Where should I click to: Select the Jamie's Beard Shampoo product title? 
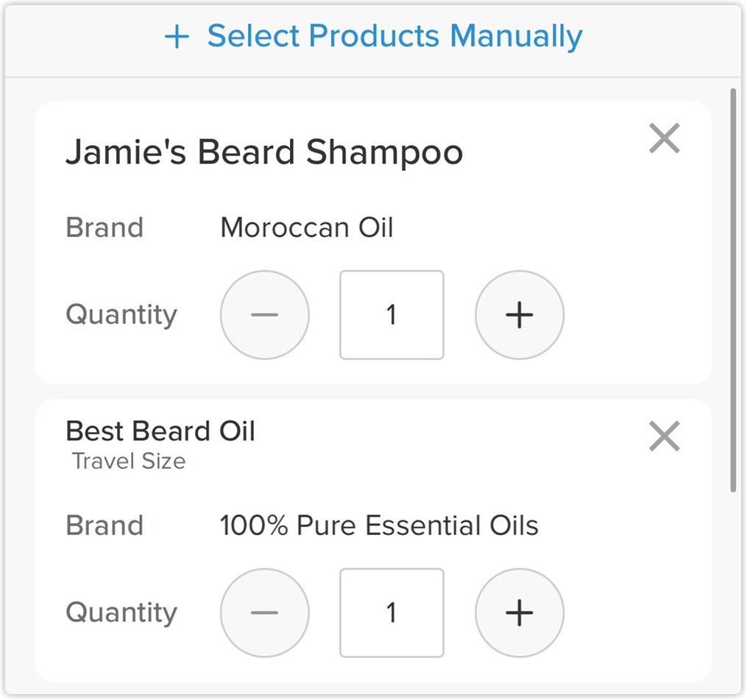click(264, 152)
